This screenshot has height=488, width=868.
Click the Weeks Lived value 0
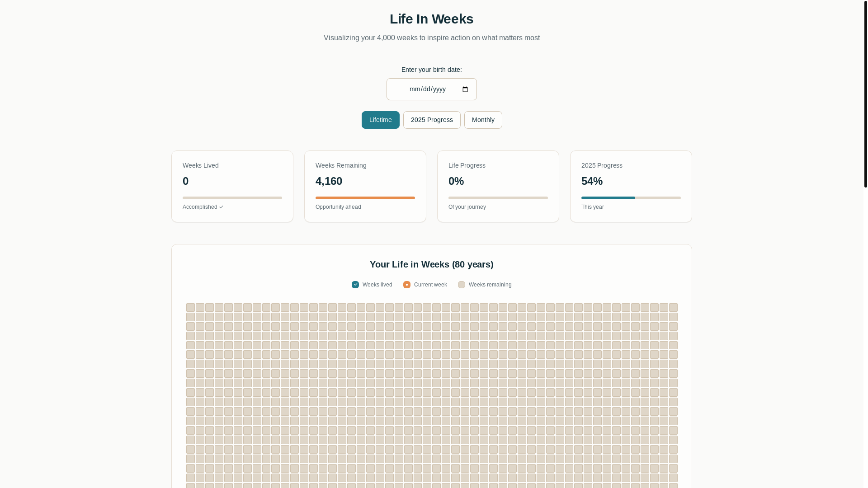click(185, 181)
